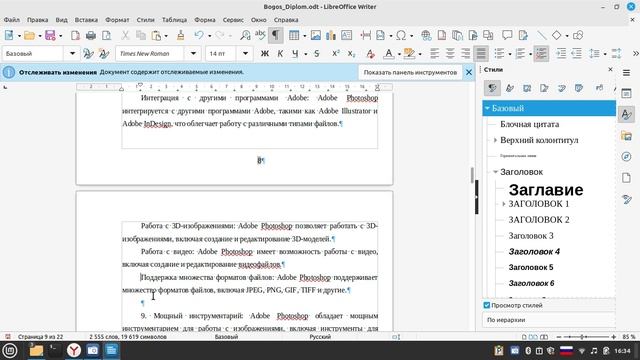This screenshot has width=640, height=360.
Task: Select the Заголовок 4 style
Action: 534,251
